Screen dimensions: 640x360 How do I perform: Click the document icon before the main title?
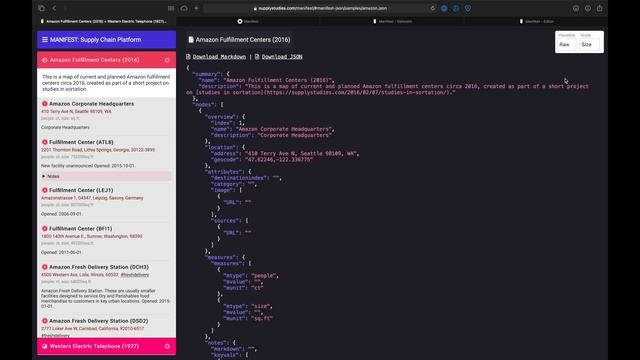point(191,40)
